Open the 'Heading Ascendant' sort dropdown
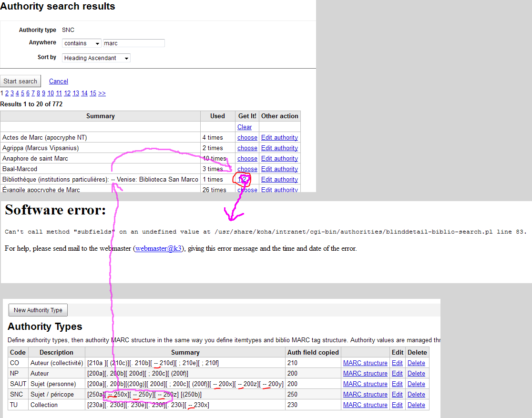Image resolution: width=532 pixels, height=418 pixels. pos(96,58)
